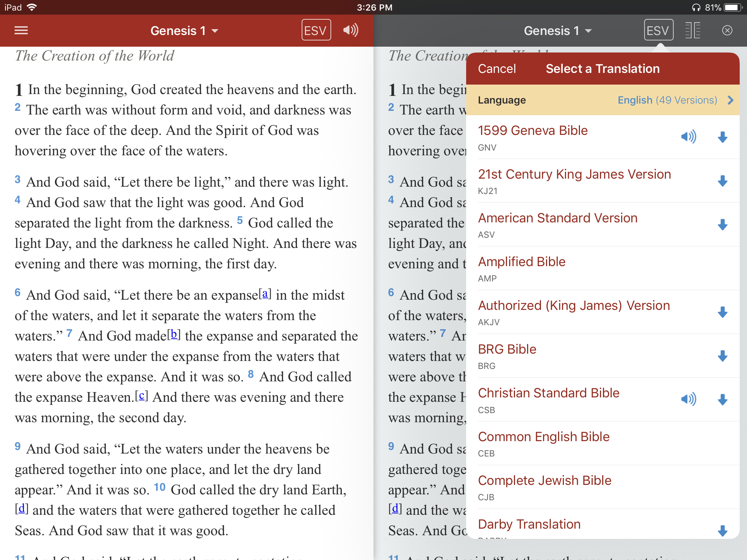Tap verse number 10 in left pane

(160, 487)
